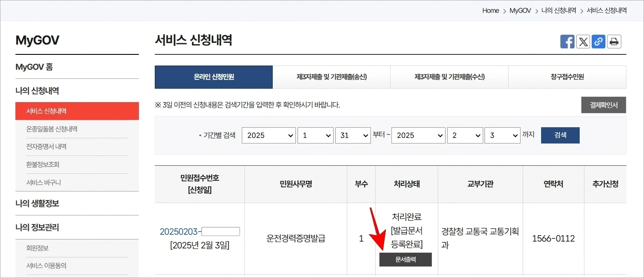The width and height of the screenshot is (644, 278).
Task: Switch to the 창구접수민원 tab
Action: coord(567,77)
